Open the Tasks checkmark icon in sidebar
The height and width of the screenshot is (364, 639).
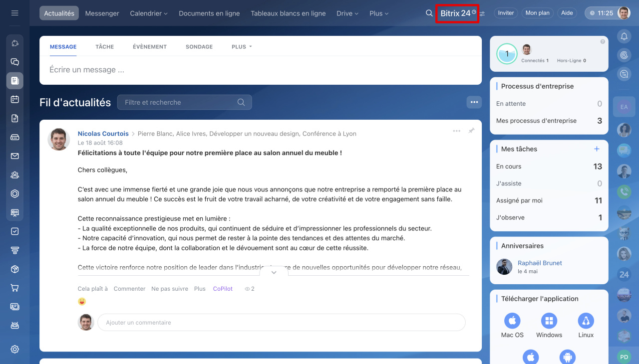(x=14, y=231)
